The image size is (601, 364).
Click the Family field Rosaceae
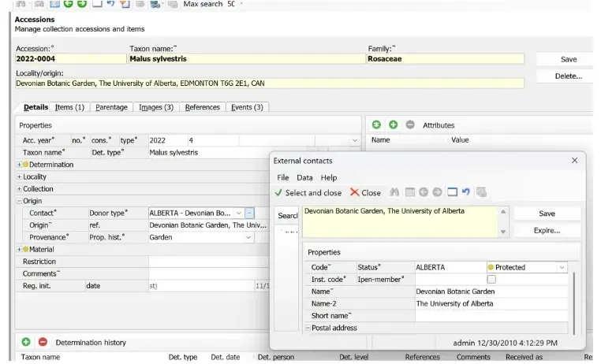click(445, 58)
